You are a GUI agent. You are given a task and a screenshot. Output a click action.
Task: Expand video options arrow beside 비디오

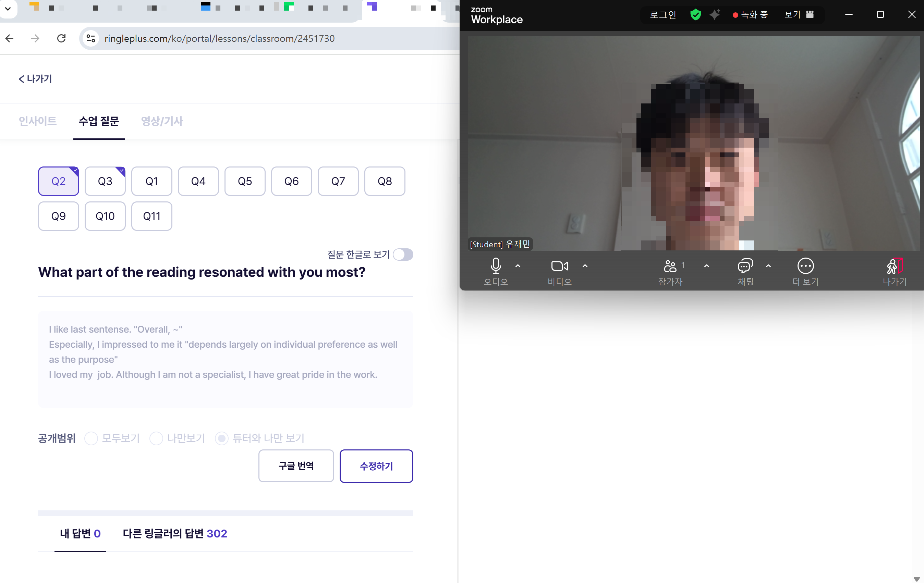pyautogui.click(x=585, y=266)
